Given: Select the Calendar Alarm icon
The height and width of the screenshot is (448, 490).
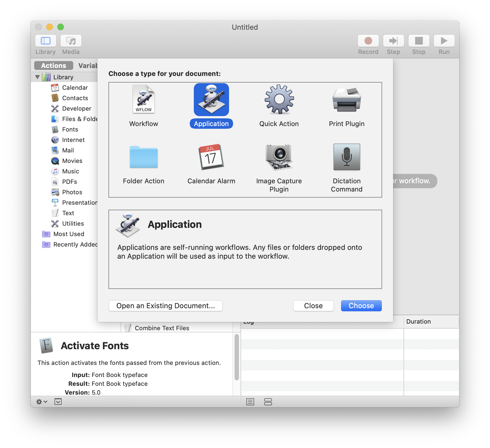Looking at the screenshot, I should point(211,157).
